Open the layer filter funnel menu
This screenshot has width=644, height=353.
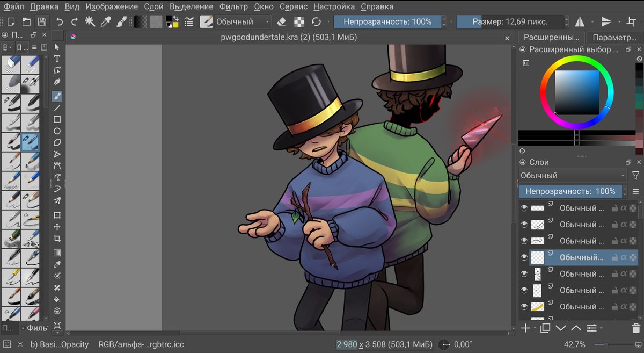click(636, 175)
